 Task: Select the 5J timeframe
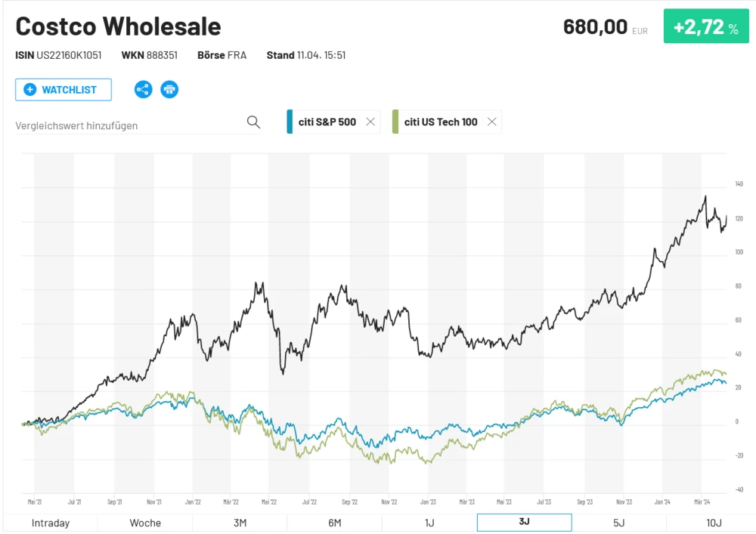click(x=619, y=522)
